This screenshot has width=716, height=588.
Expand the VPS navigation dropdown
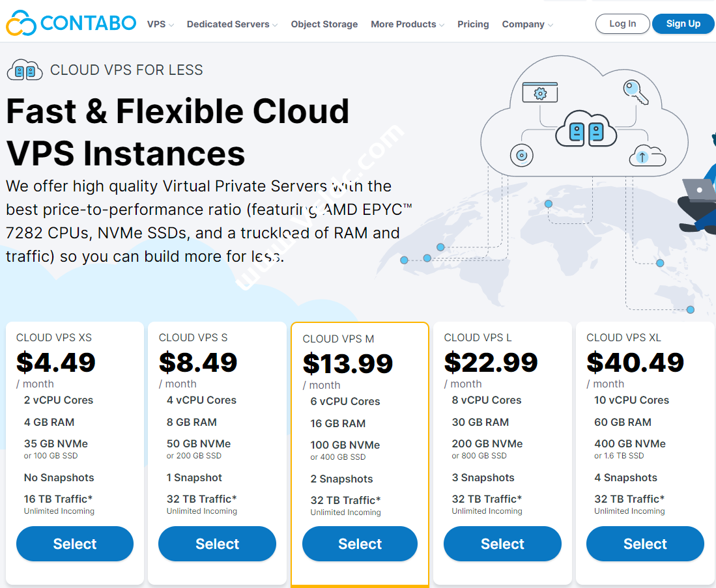tap(156, 24)
